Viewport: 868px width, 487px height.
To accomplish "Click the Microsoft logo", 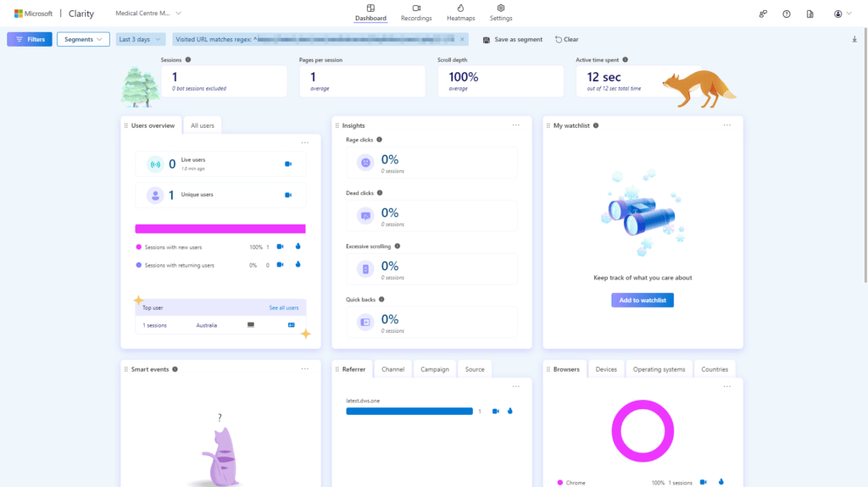I will (x=33, y=14).
